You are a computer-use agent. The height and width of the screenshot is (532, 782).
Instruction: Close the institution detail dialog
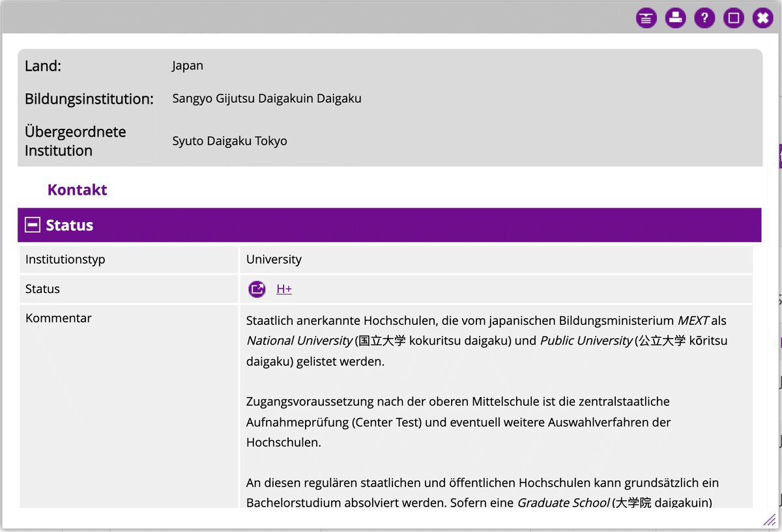click(762, 18)
